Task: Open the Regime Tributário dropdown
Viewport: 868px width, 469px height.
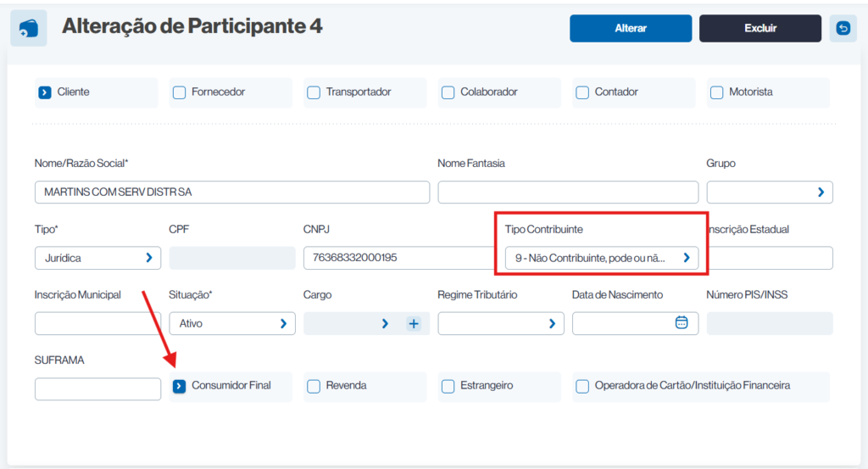Action: coord(500,323)
